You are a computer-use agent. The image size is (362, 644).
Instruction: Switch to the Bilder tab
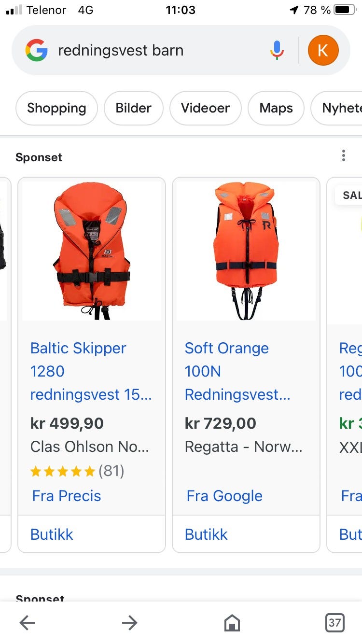pos(133,108)
